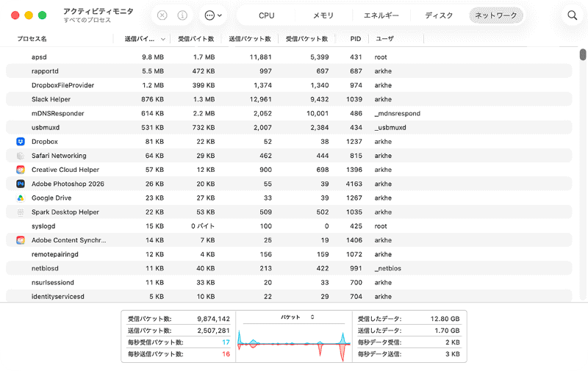Click the Adobe Content Synchronizer icon
This screenshot has height=371, width=588.
click(x=21, y=240)
